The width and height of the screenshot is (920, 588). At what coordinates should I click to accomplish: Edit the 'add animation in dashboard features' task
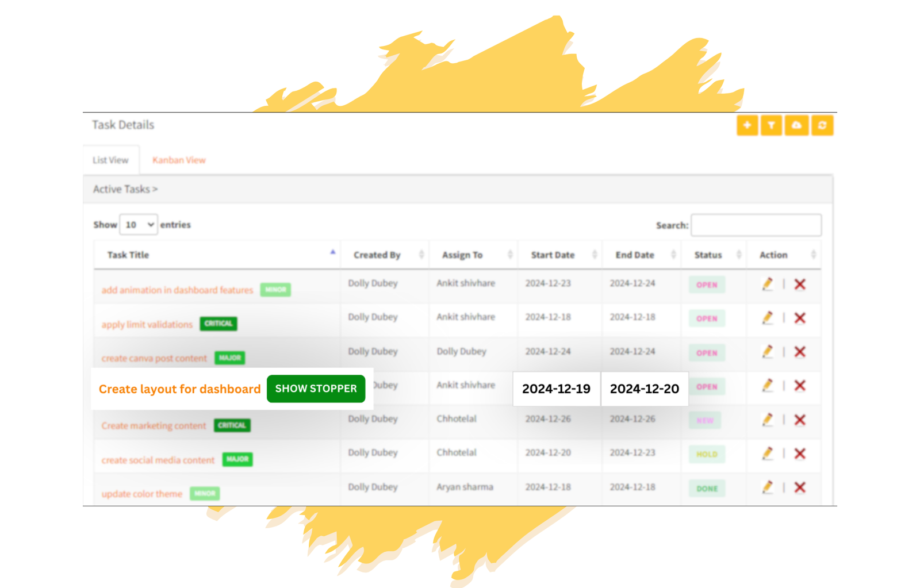point(767,284)
